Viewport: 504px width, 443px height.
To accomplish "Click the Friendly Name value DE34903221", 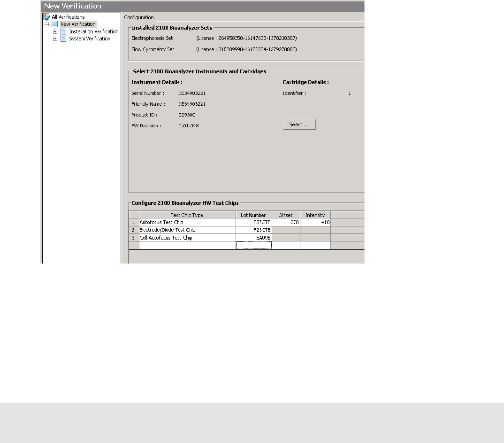I will [x=192, y=104].
